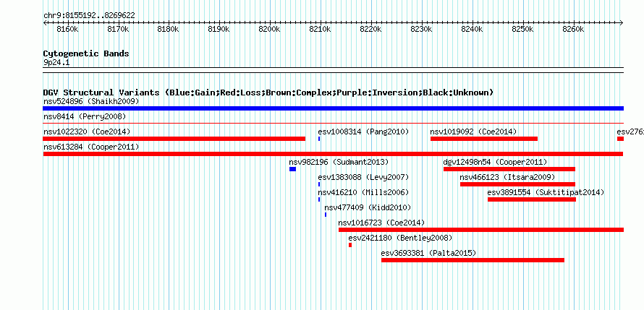The width and height of the screenshot is (644, 310).
Task: Open the nsv416210 (Mills2006) label
Action: [x=363, y=192]
